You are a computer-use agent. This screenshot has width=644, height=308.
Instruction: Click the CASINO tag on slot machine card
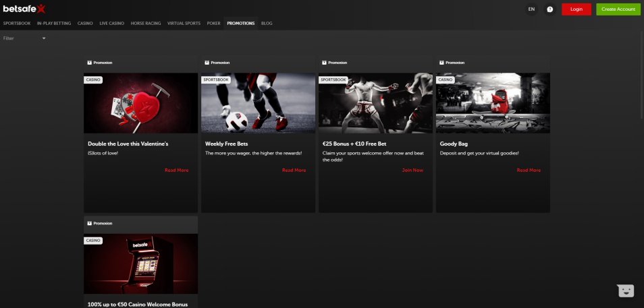pyautogui.click(x=93, y=241)
